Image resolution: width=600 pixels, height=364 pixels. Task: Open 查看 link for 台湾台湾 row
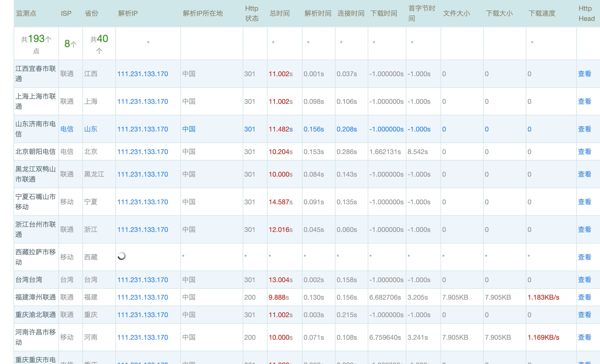coord(584,280)
